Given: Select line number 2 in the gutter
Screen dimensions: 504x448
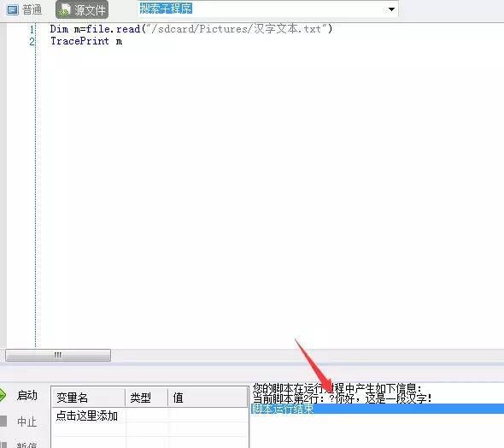Looking at the screenshot, I should click(32, 42).
